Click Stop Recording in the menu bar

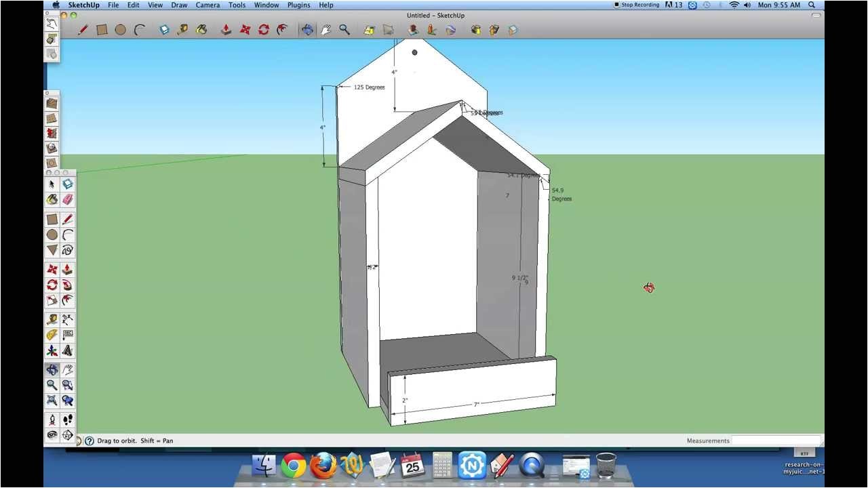[636, 5]
